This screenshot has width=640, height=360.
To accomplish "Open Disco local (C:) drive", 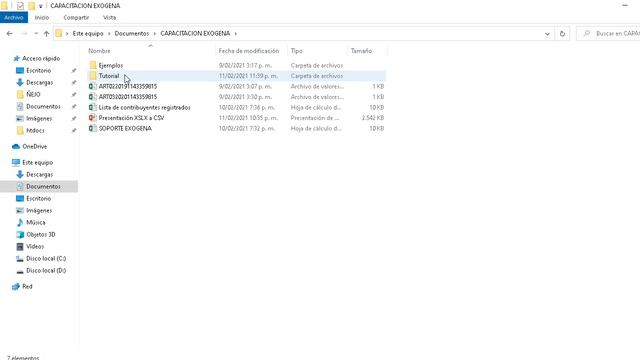I will pyautogui.click(x=46, y=258).
